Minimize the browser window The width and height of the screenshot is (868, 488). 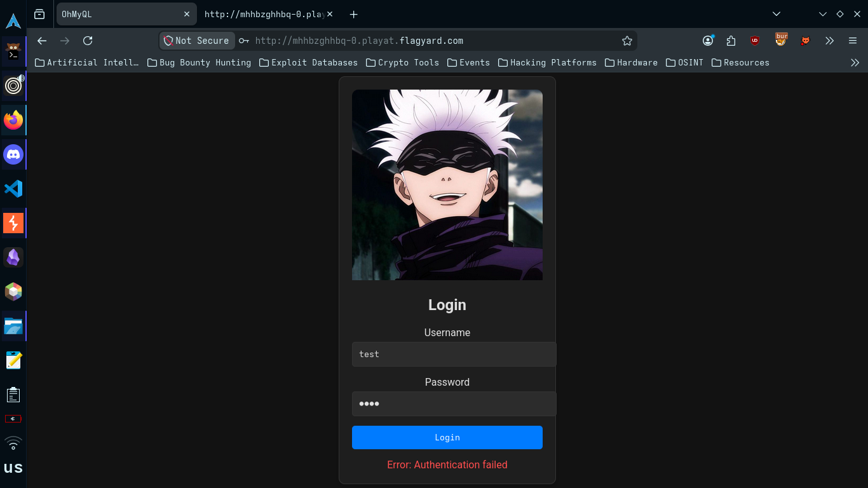pos(823,14)
